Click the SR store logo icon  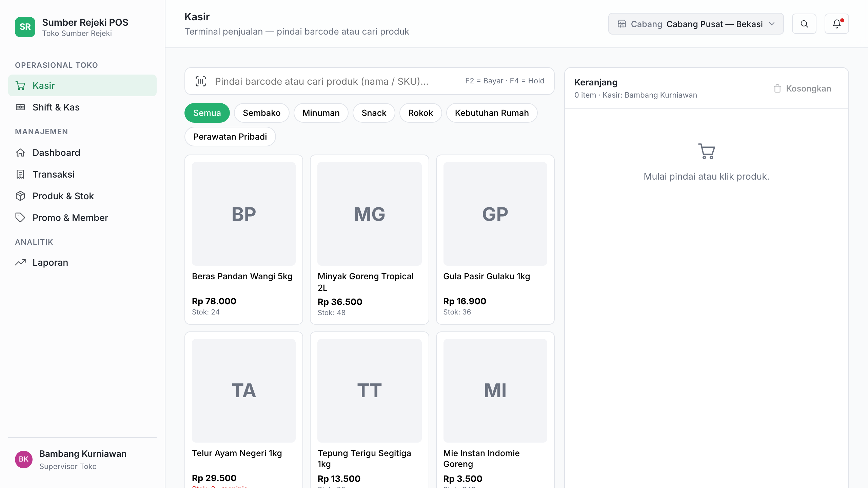25,27
